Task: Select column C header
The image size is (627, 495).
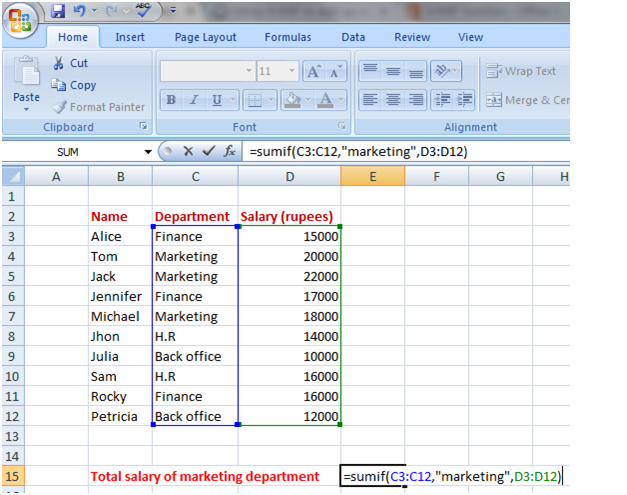Action: (195, 176)
